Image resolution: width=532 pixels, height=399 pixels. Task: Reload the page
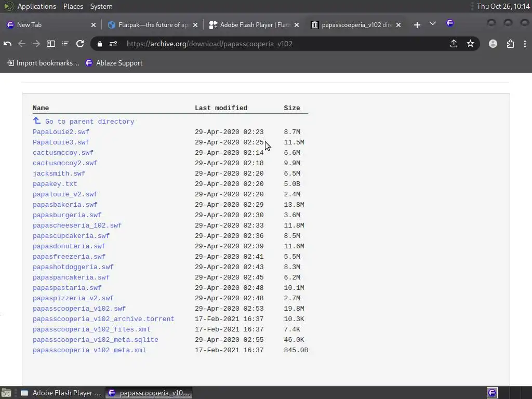pyautogui.click(x=80, y=44)
